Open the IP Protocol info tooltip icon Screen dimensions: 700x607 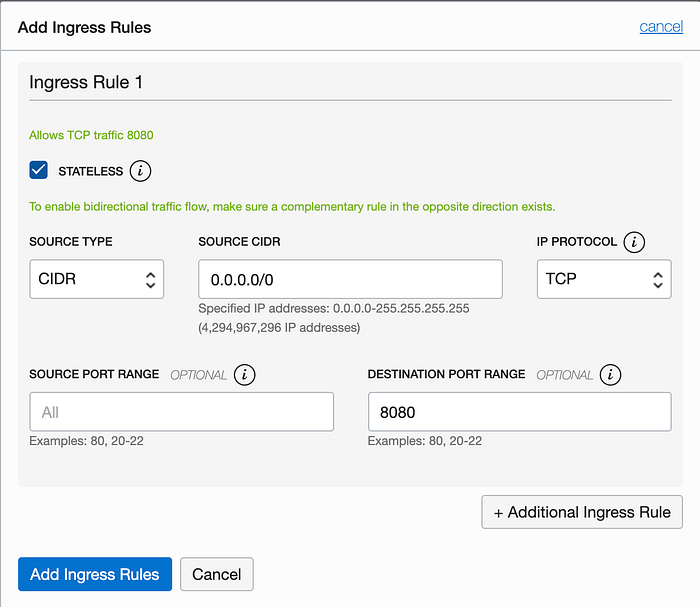633,242
